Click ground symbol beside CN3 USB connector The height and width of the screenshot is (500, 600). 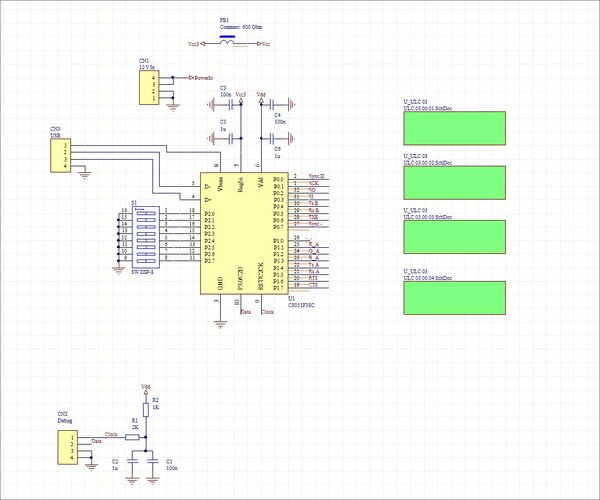[x=84, y=176]
